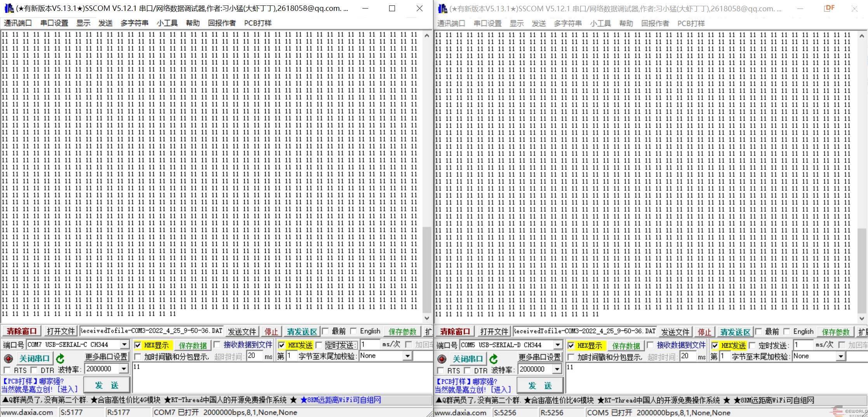Screen dimensions: 868x417
Task: Click the red record indicator in left window
Action: click(x=8, y=358)
